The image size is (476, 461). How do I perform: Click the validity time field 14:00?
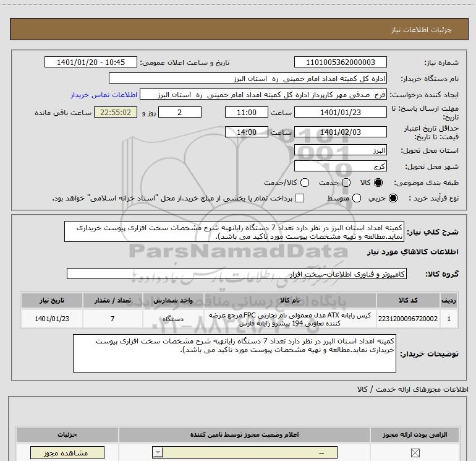click(x=247, y=132)
